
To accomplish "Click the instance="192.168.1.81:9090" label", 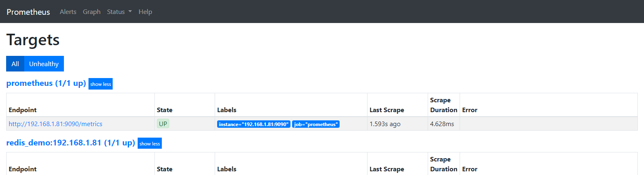I will tap(254, 124).
